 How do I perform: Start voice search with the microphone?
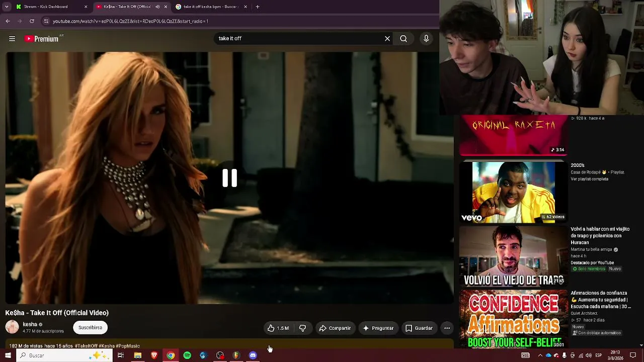tap(426, 39)
